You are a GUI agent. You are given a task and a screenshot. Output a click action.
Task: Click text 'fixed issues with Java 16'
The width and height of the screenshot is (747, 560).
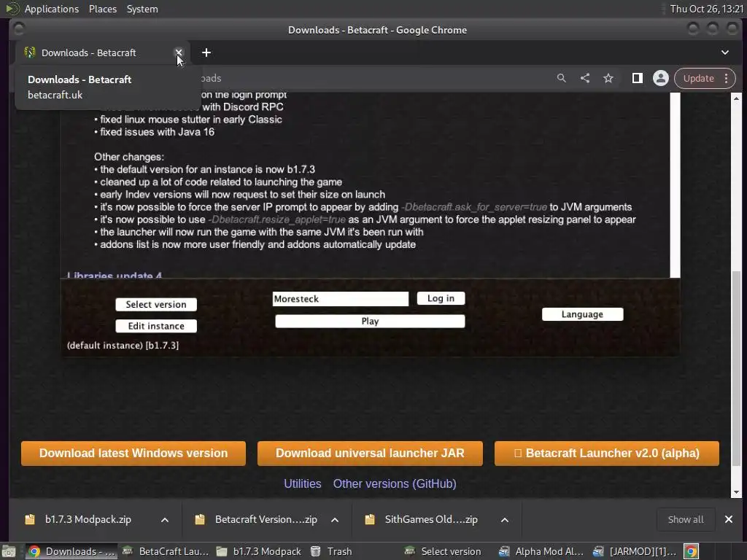click(158, 132)
